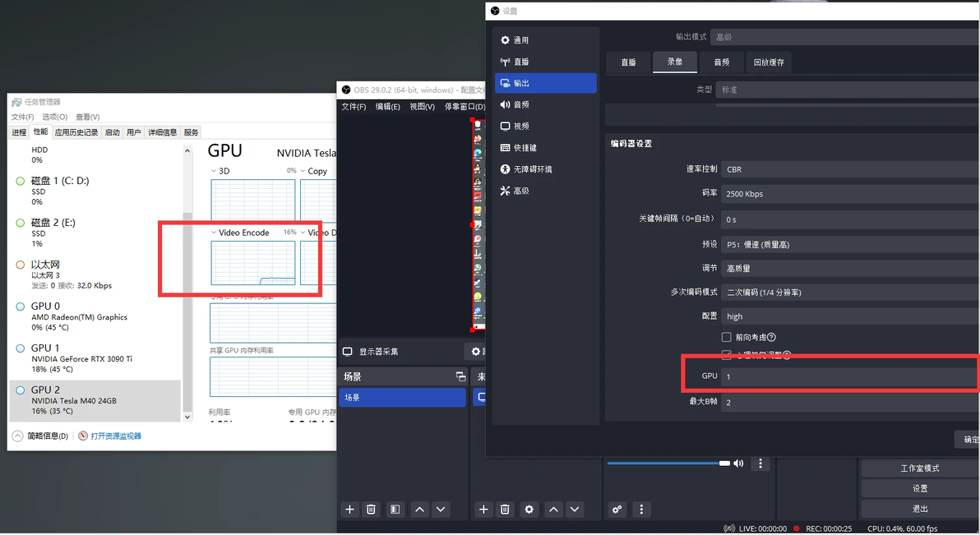The height and width of the screenshot is (535, 980).
Task: Open 无障碍环境 section in the settings sidebar
Action: pyautogui.click(x=546, y=169)
